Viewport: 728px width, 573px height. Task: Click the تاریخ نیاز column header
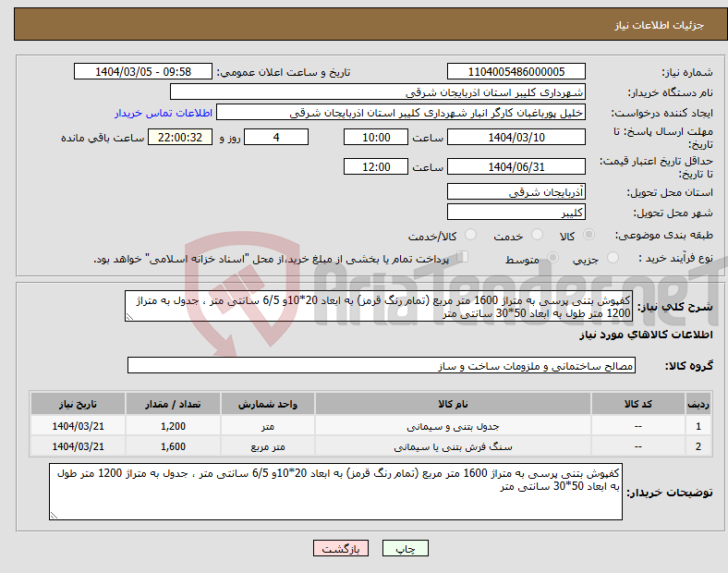pyautogui.click(x=78, y=404)
